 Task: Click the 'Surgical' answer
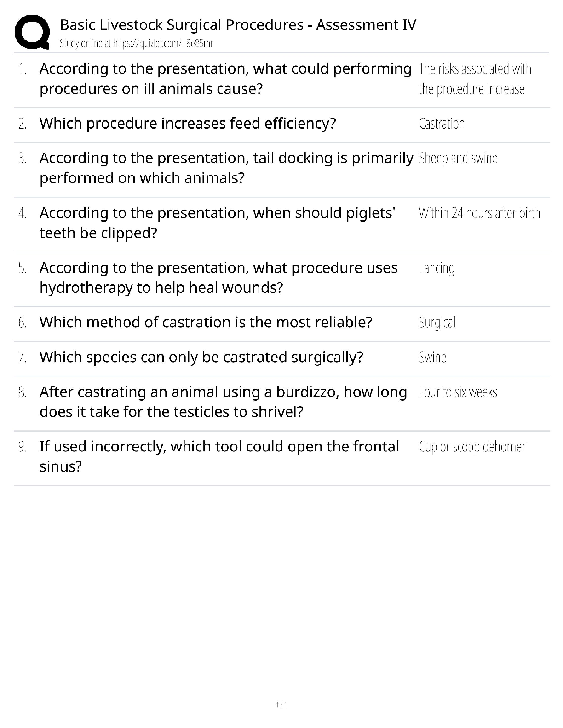tap(437, 323)
